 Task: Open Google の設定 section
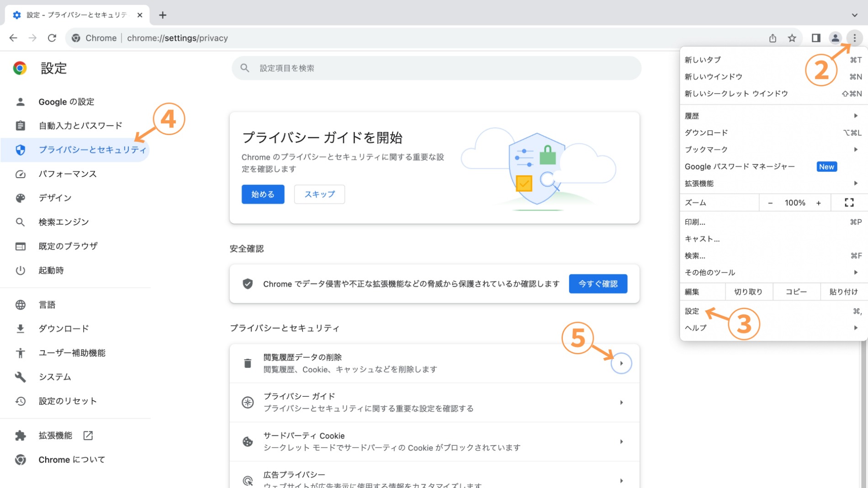point(66,102)
